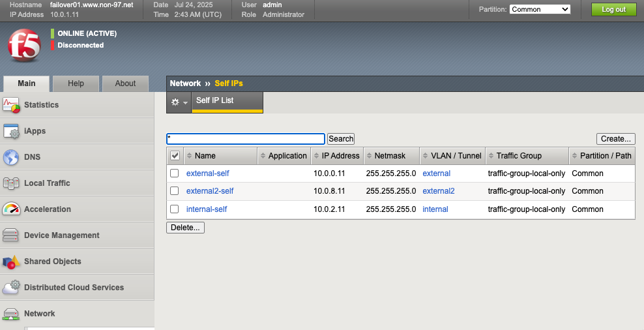The image size is (644, 330).
Task: Click the Device Management rack icon
Action: tap(10, 235)
